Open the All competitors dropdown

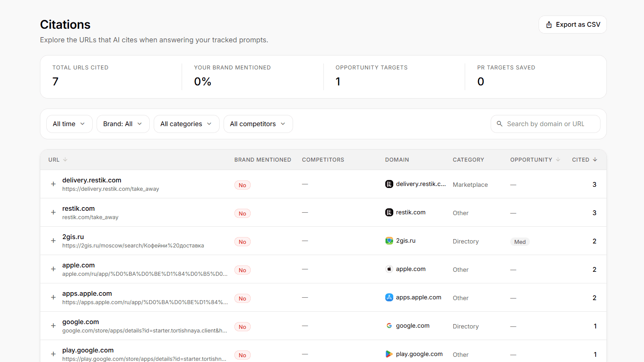(x=258, y=124)
